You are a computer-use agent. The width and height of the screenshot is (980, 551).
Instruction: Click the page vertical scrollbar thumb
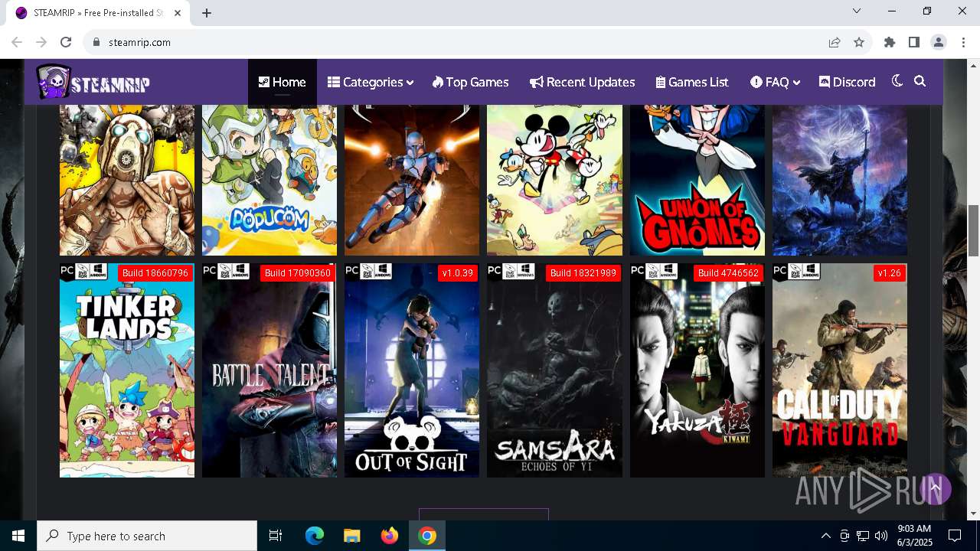coord(973,230)
